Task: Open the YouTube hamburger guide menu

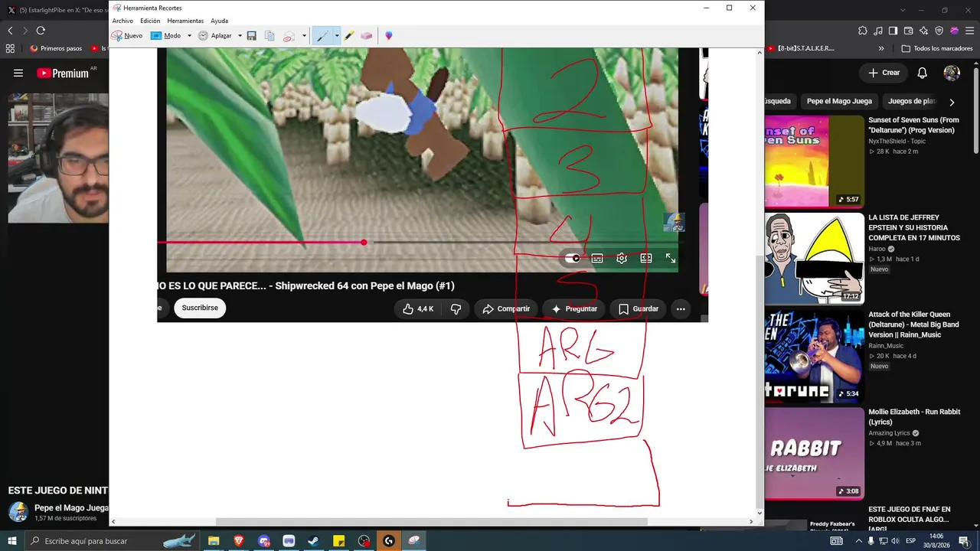Action: click(18, 73)
